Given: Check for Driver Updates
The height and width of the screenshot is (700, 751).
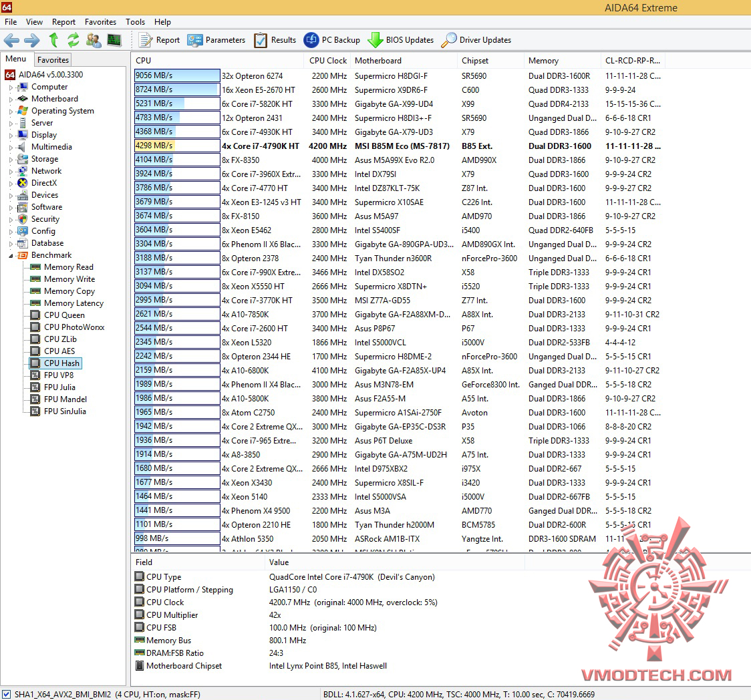Looking at the screenshot, I should 476,40.
